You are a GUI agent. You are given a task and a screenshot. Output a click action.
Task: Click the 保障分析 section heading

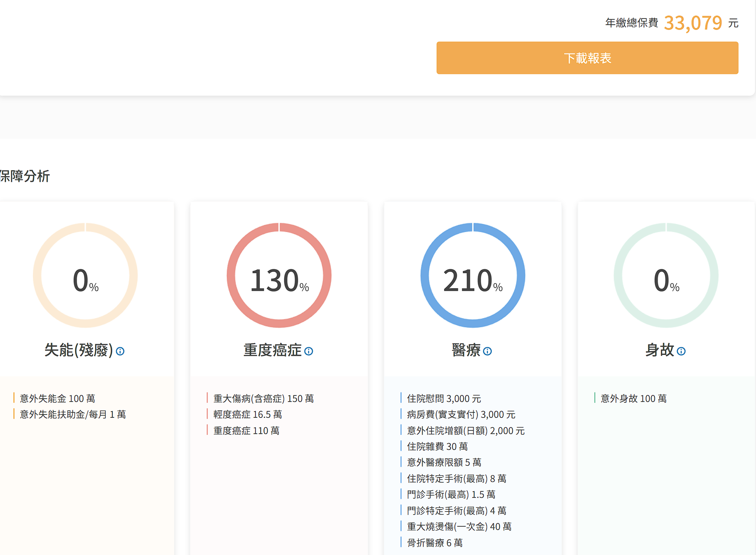coord(25,176)
